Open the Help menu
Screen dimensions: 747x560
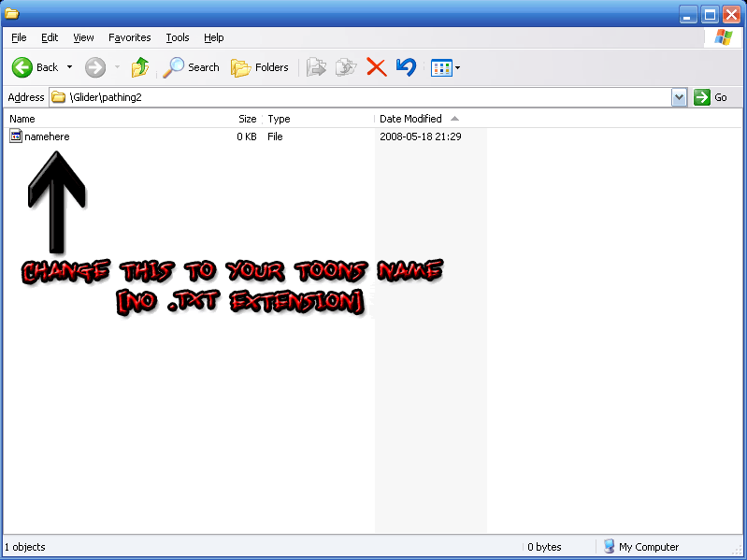pyautogui.click(x=214, y=37)
